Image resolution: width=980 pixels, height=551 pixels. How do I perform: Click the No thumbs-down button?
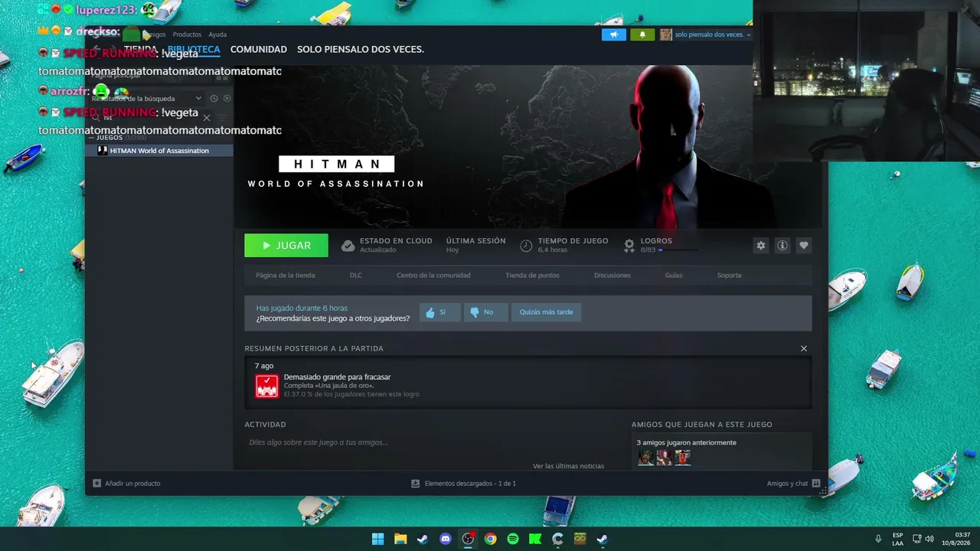click(x=485, y=312)
